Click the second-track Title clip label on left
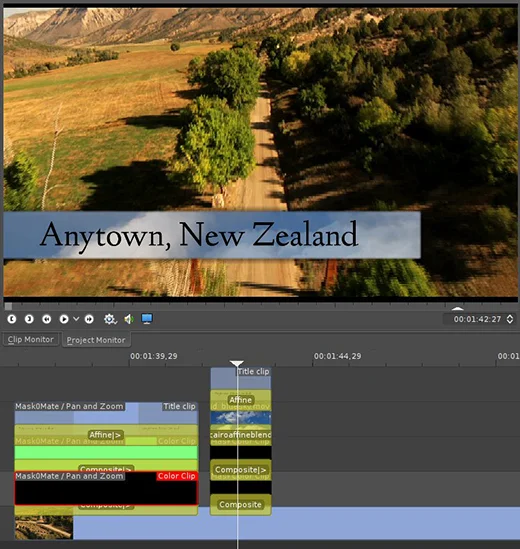520x549 pixels. point(179,406)
